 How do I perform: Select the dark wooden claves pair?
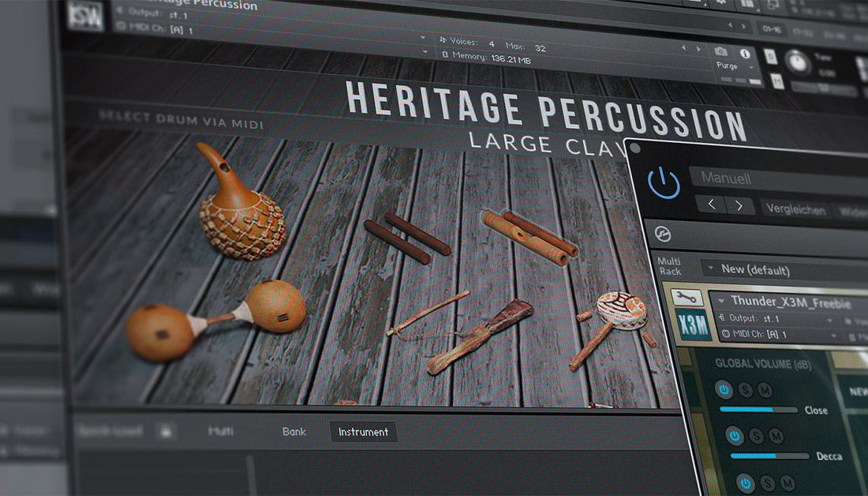click(x=408, y=237)
